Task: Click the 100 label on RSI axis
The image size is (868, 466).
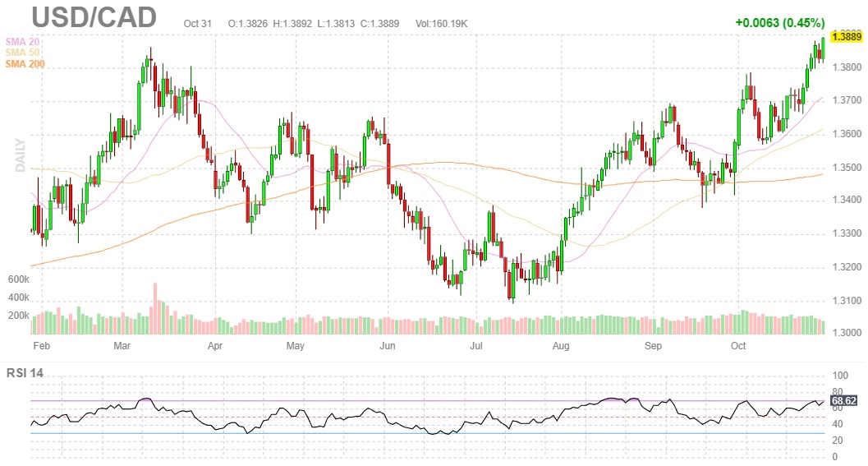Action: (x=840, y=376)
